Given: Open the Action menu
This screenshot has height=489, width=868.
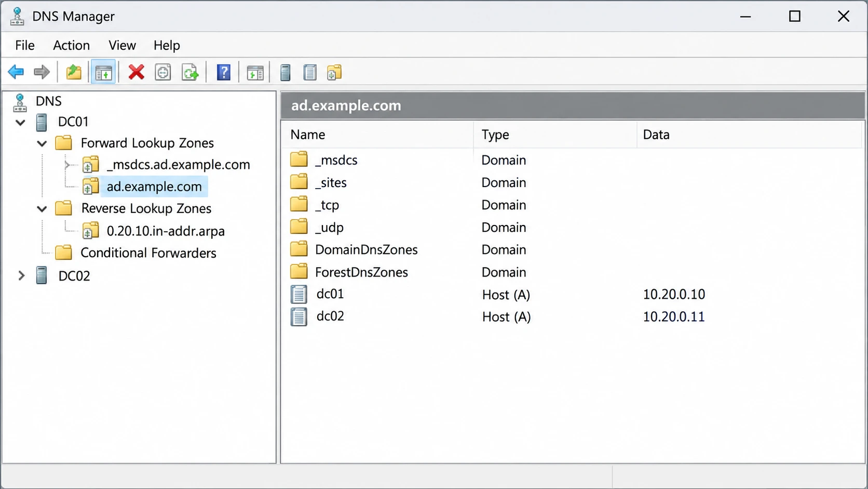Looking at the screenshot, I should coord(71,45).
